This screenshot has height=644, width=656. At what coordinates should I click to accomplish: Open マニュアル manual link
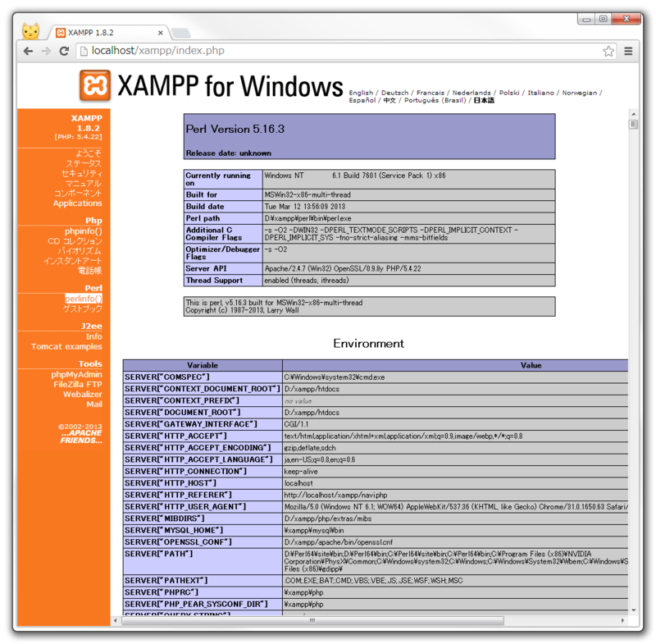[84, 183]
